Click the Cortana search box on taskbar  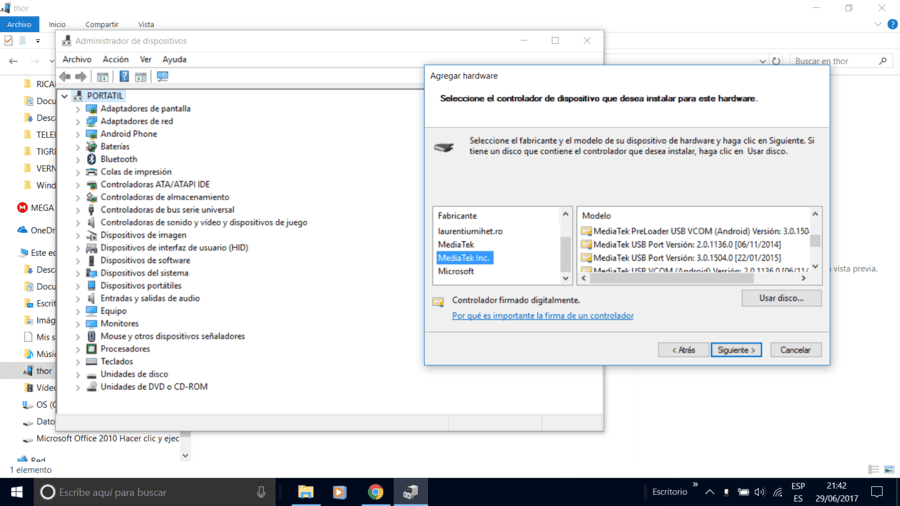coord(155,492)
